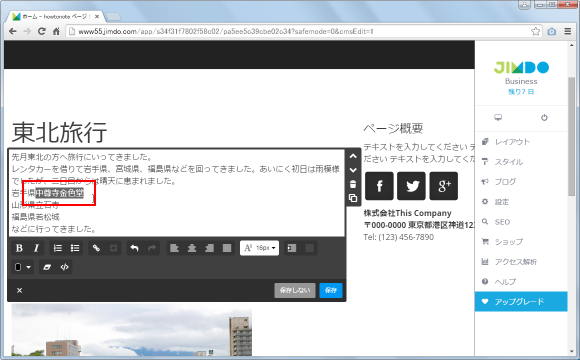Open the Chrome menu

[568, 31]
